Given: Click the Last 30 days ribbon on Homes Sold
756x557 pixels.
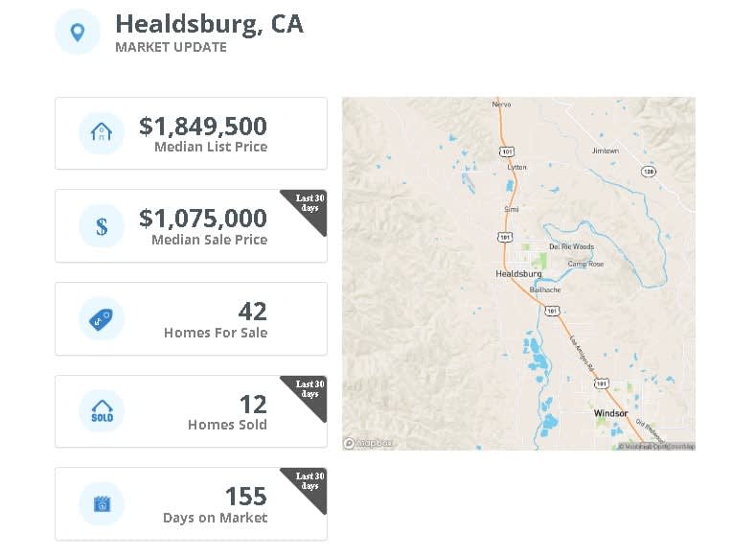Looking at the screenshot, I should (x=308, y=395).
